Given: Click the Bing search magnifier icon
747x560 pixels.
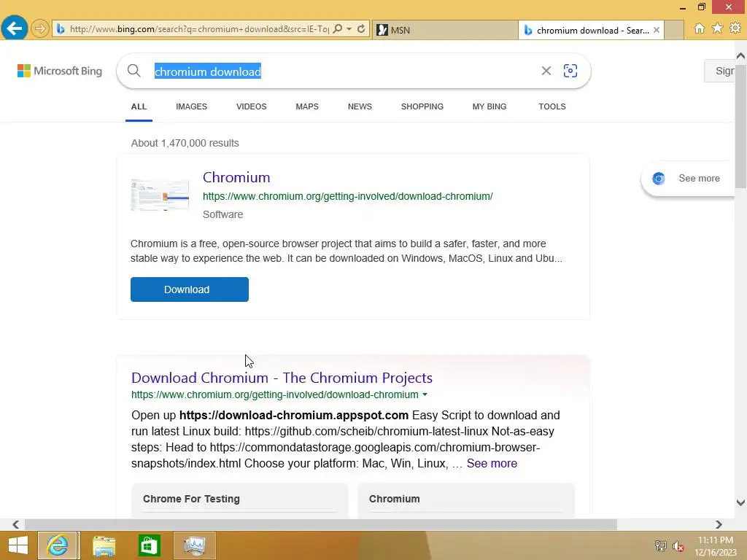Looking at the screenshot, I should tap(134, 71).
